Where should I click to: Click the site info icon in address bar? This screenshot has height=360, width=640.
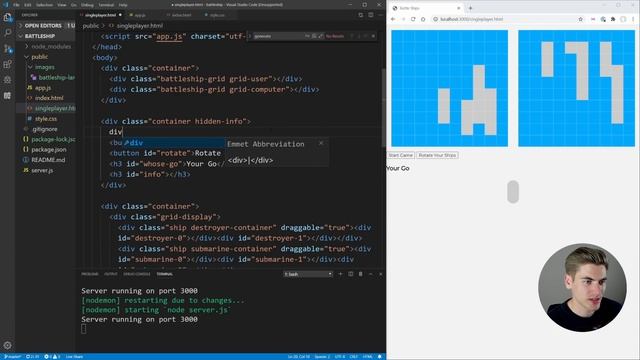[436, 19]
